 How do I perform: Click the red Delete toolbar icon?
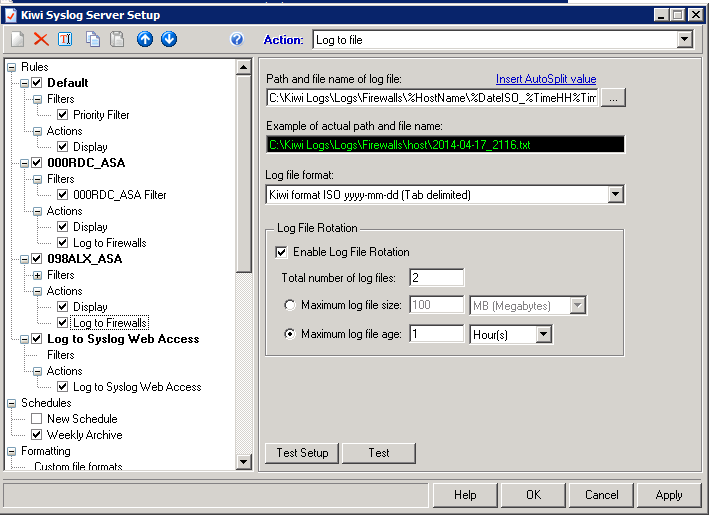coord(41,39)
